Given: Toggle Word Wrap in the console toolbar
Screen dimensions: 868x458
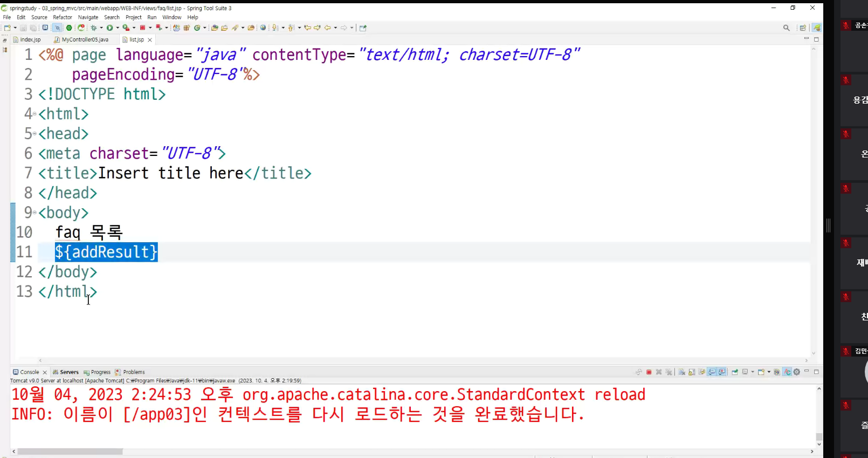Looking at the screenshot, I should click(701, 372).
